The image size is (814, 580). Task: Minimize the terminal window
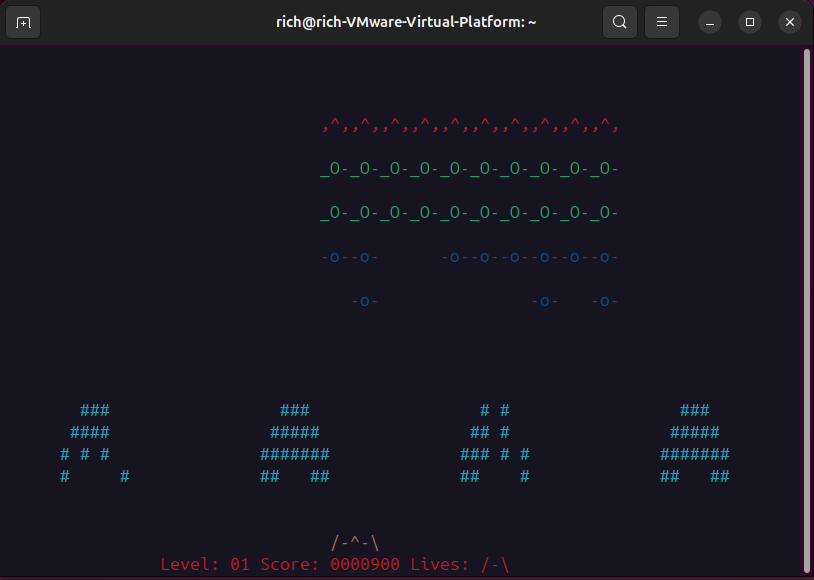coord(709,22)
